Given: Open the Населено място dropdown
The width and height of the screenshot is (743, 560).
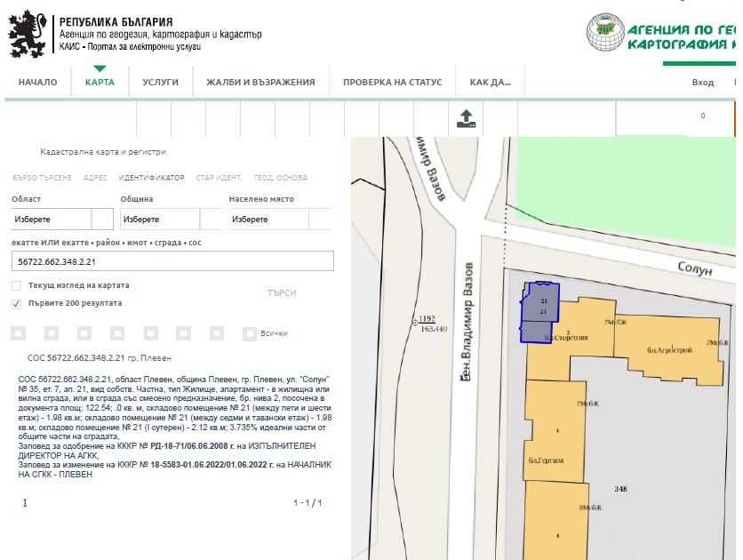Looking at the screenshot, I should [280, 220].
